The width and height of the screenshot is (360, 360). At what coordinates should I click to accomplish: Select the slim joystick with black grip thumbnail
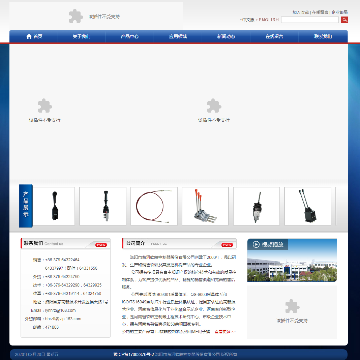point(103,206)
